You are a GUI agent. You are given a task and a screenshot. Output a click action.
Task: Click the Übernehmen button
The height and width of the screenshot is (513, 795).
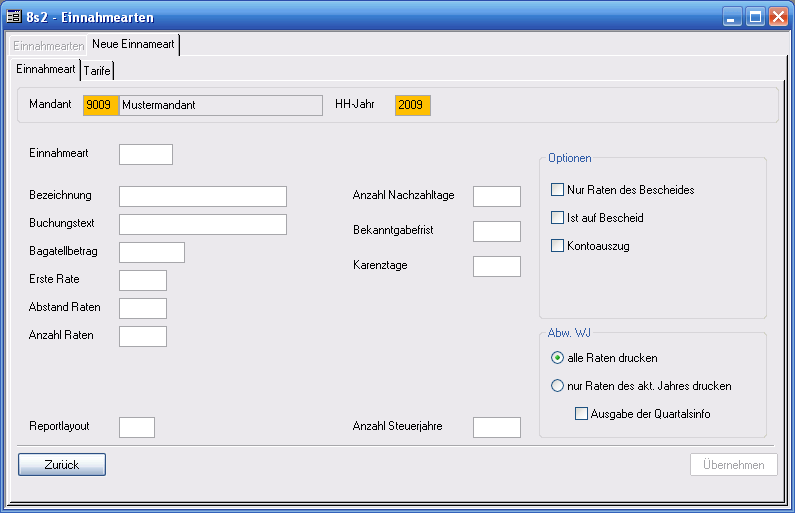pos(733,464)
